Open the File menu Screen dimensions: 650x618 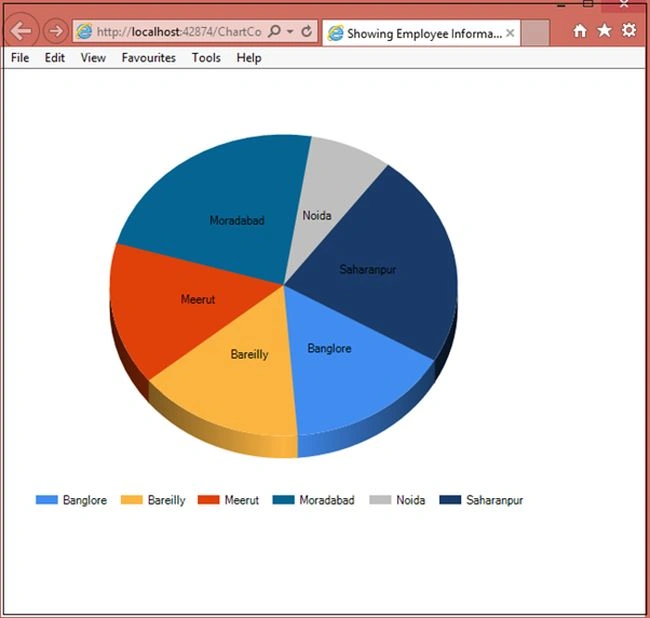pos(20,58)
